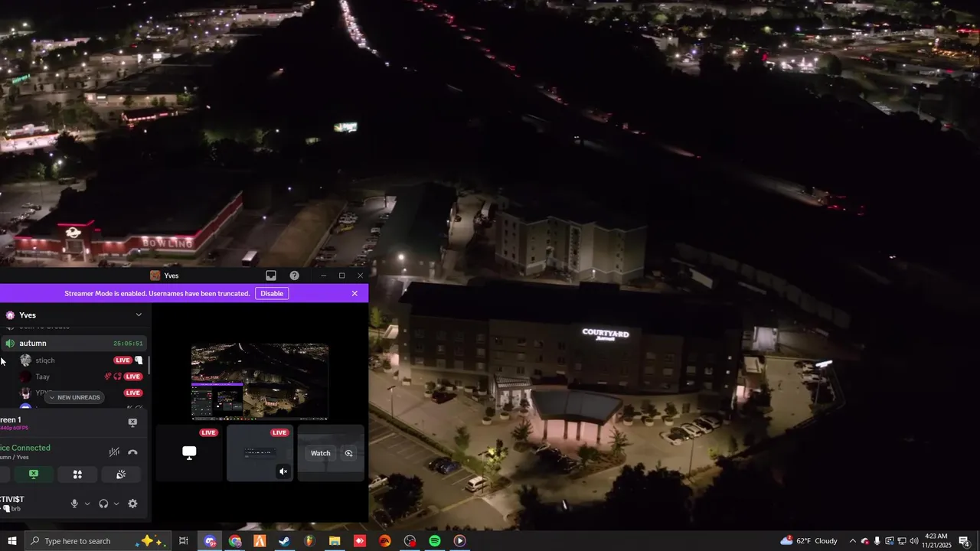Click the Voice Connected status text

(x=25, y=448)
